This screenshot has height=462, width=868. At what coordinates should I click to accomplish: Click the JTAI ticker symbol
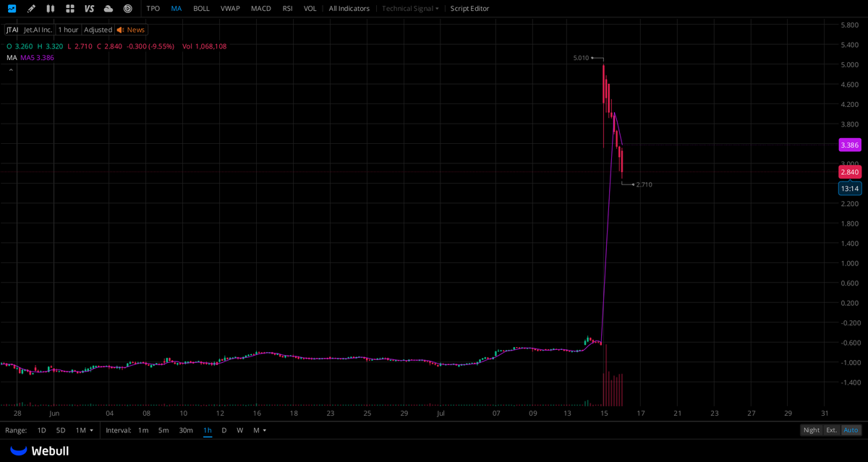click(12, 30)
